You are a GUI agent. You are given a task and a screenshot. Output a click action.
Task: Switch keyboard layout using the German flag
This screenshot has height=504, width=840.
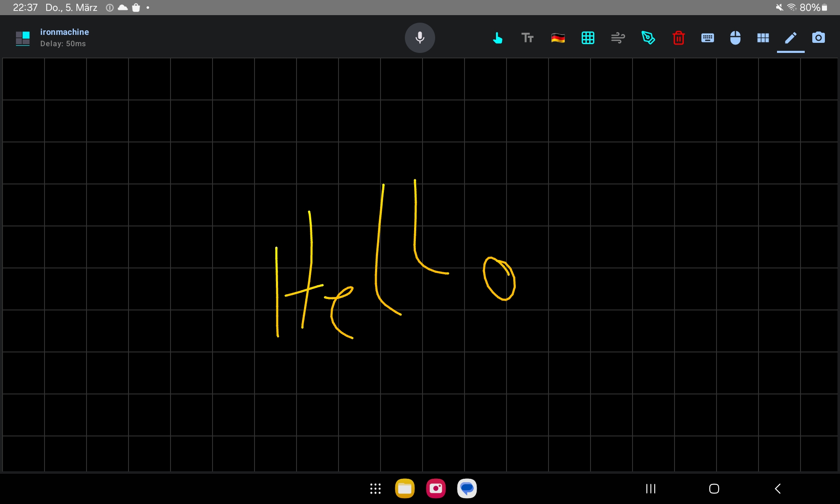(558, 38)
